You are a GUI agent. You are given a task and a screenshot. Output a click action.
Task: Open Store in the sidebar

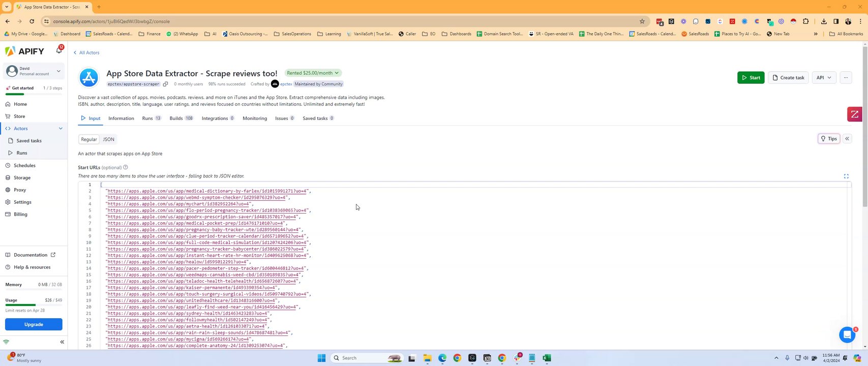pyautogui.click(x=19, y=116)
